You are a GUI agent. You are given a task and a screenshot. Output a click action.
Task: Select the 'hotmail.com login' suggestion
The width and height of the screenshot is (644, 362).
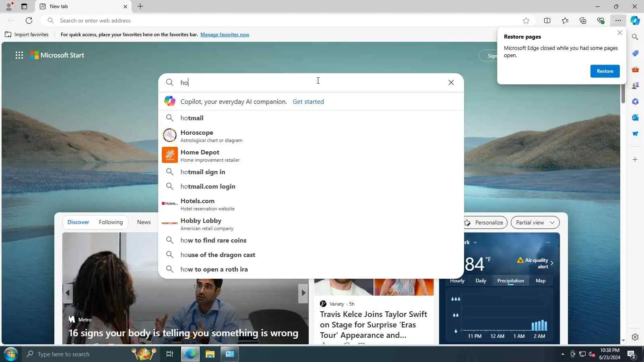(311, 186)
